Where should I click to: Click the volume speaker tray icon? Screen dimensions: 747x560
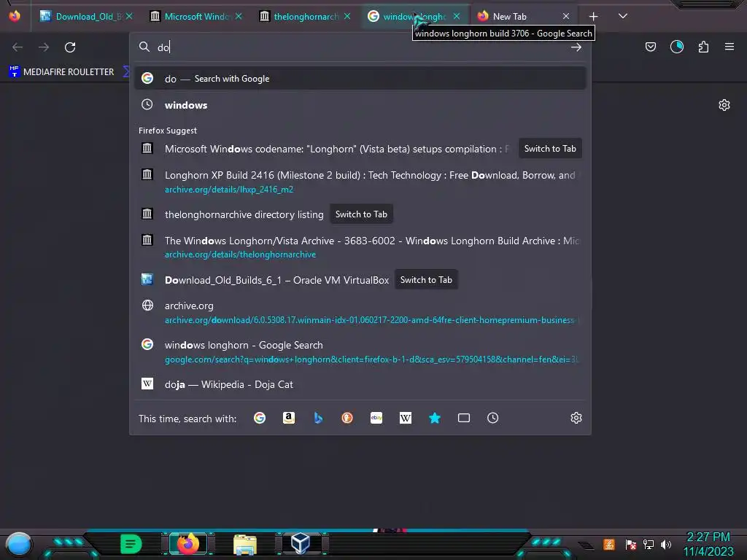[x=666, y=544]
